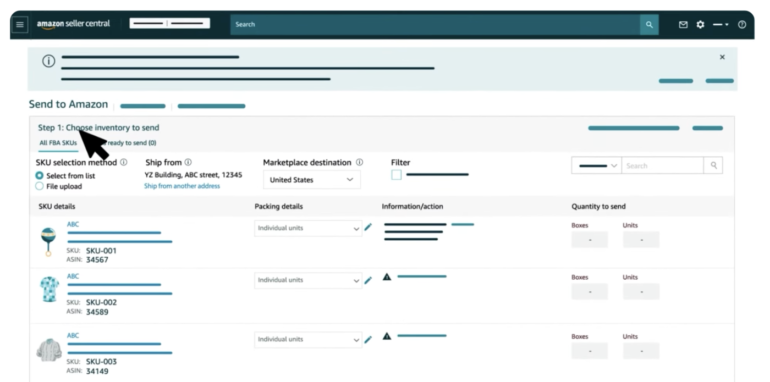Open Individual units dropdown for SKU-001

[308, 228]
